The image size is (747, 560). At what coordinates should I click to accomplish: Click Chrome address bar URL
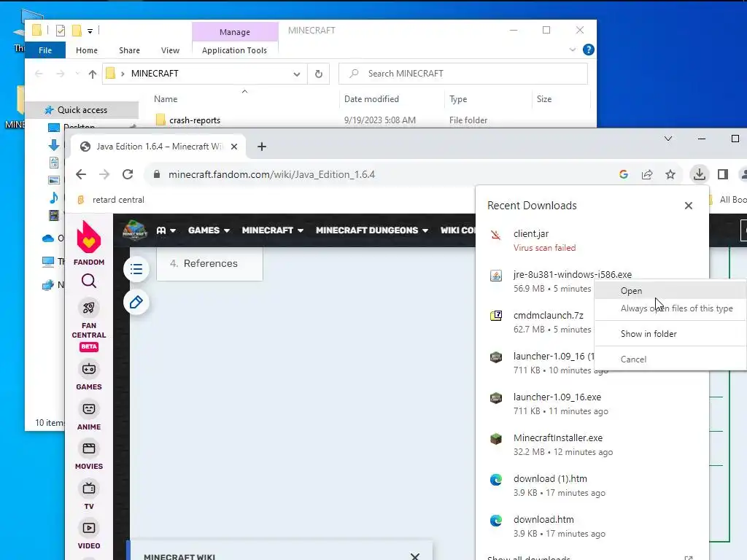click(271, 174)
